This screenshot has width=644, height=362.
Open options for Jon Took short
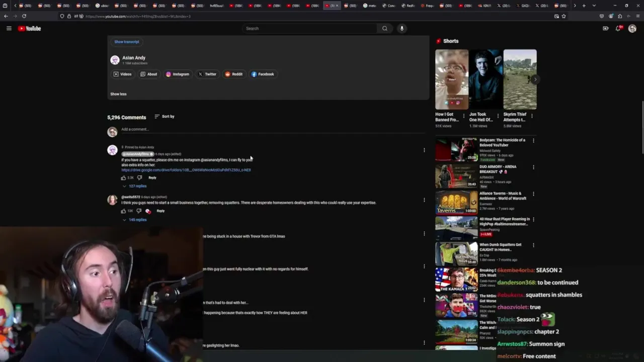498,116
